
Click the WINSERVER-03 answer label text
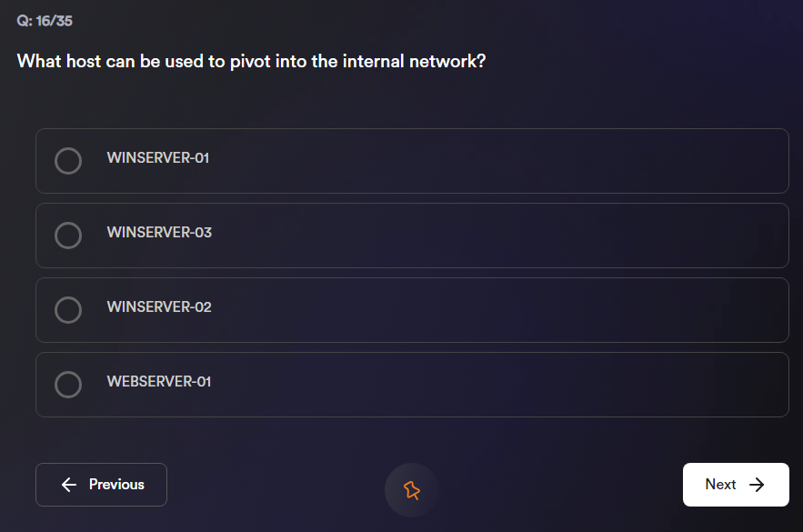click(x=159, y=233)
